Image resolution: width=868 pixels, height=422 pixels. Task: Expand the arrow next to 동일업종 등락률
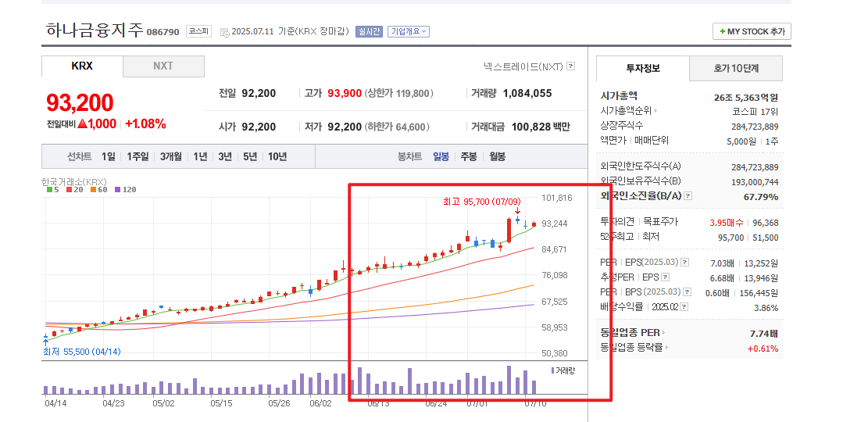coord(667,349)
